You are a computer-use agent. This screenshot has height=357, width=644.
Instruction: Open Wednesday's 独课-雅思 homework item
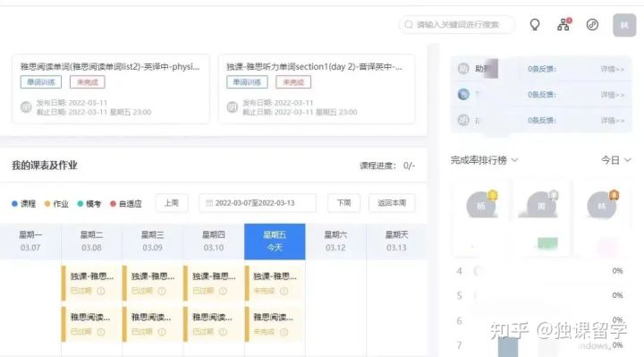(152, 283)
